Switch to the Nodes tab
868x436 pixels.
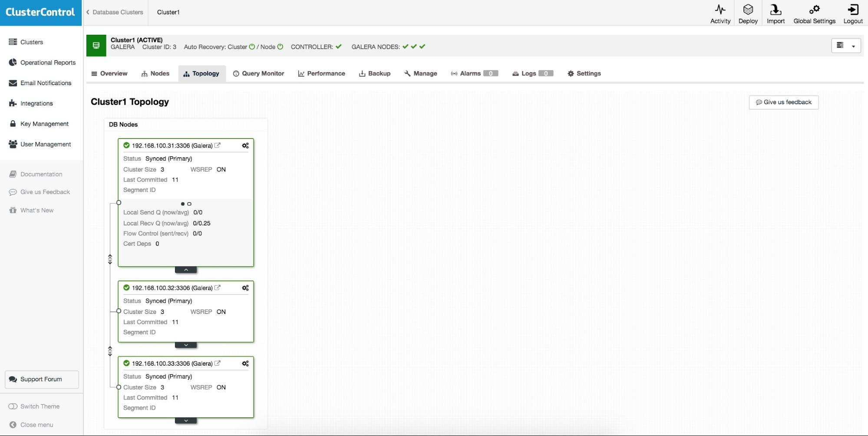pos(155,73)
